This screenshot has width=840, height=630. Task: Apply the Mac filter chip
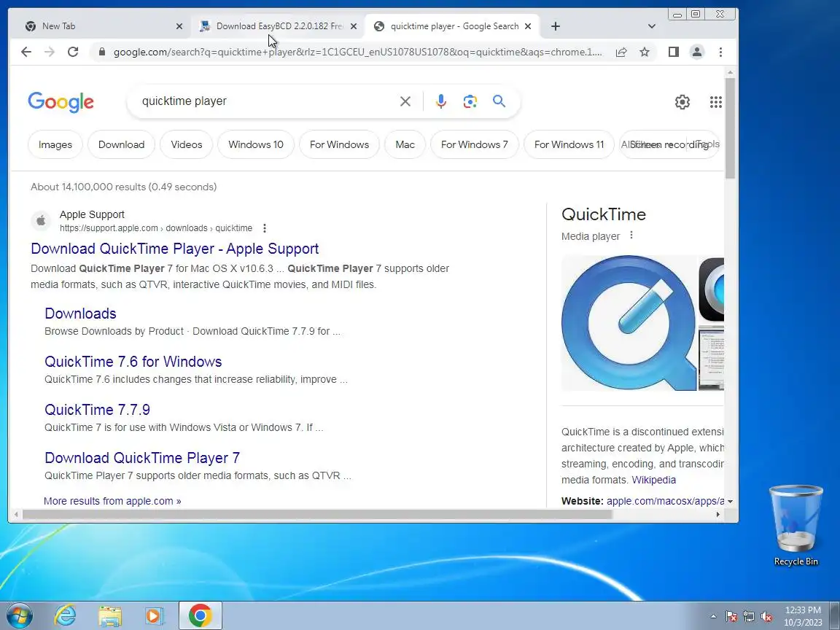pyautogui.click(x=405, y=144)
